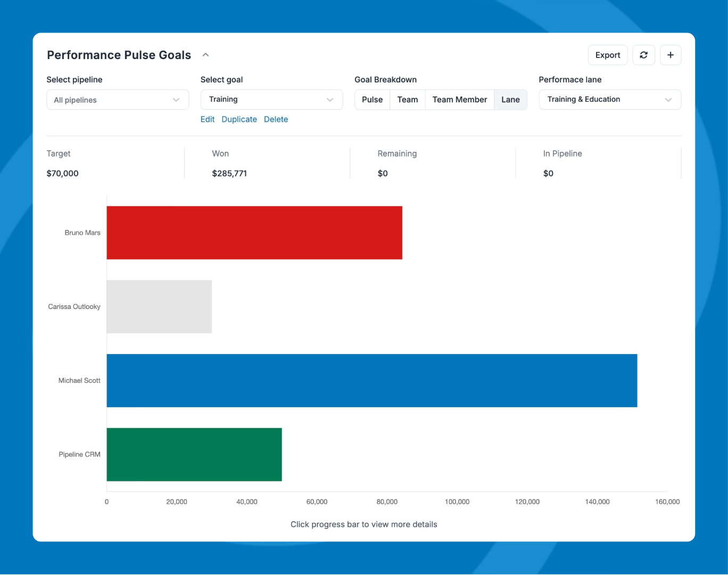Click Bruno Mars red progress bar

254,233
